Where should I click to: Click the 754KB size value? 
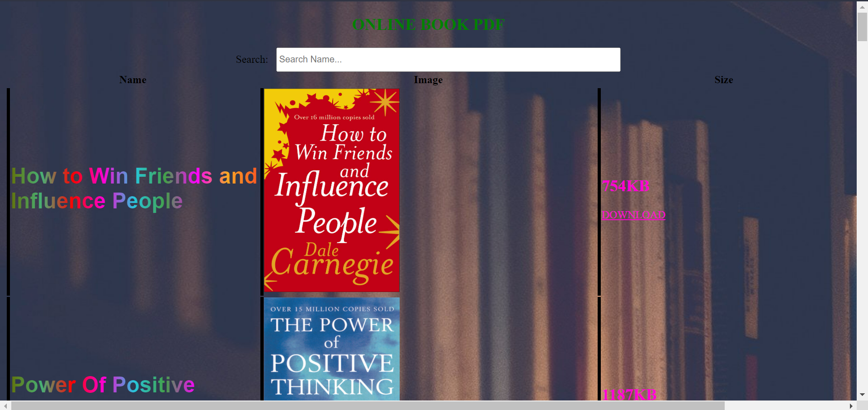(626, 186)
